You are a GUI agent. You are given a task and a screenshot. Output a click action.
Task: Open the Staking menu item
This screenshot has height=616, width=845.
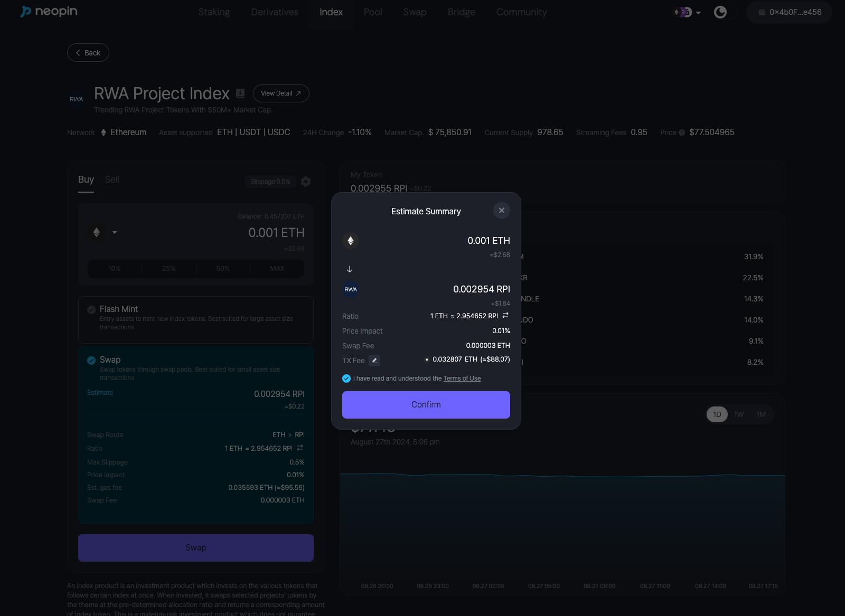tap(214, 12)
